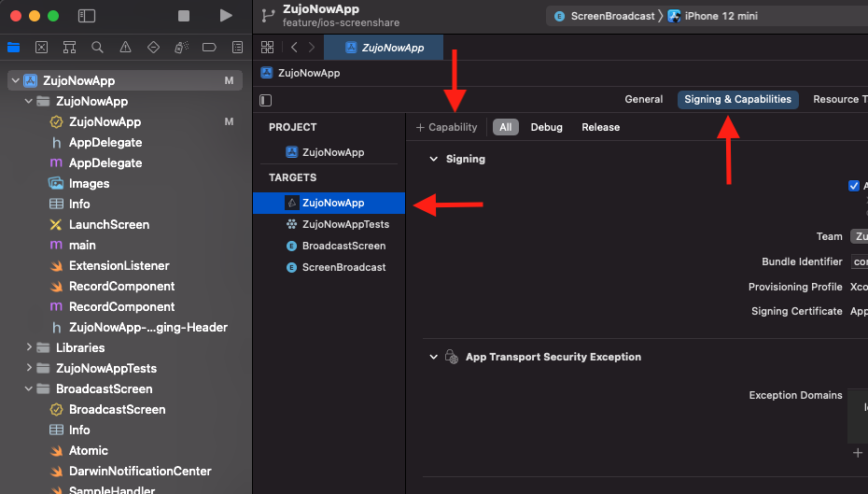Run the ScreenBroadcast scheme
The height and width of the screenshot is (494, 868).
226,16
